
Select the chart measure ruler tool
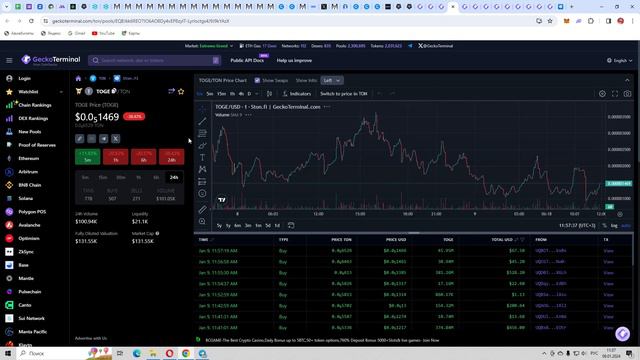202,209
